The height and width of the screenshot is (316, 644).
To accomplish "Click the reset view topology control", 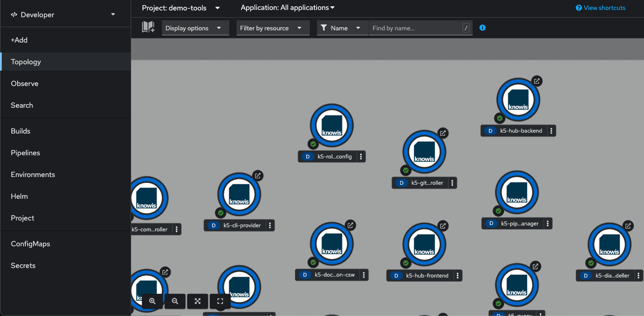I will [220, 301].
